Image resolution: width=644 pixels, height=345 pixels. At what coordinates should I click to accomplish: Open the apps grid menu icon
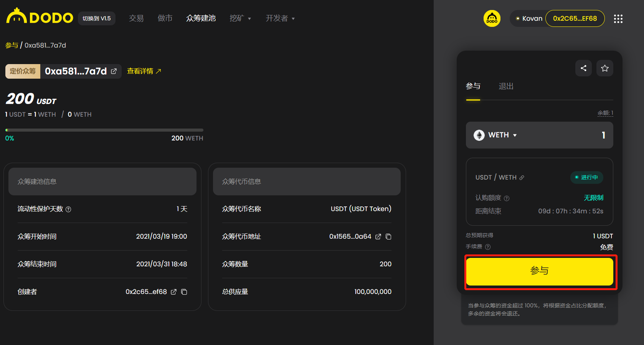(x=618, y=18)
